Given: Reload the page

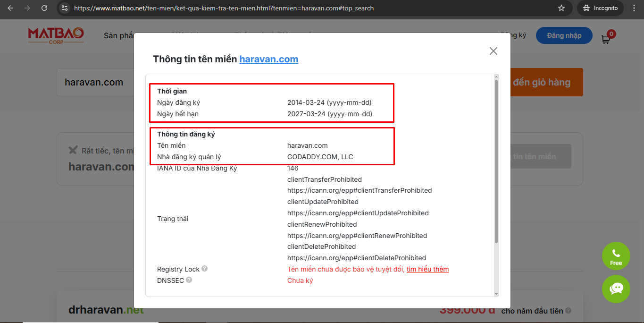Looking at the screenshot, I should tap(44, 8).
